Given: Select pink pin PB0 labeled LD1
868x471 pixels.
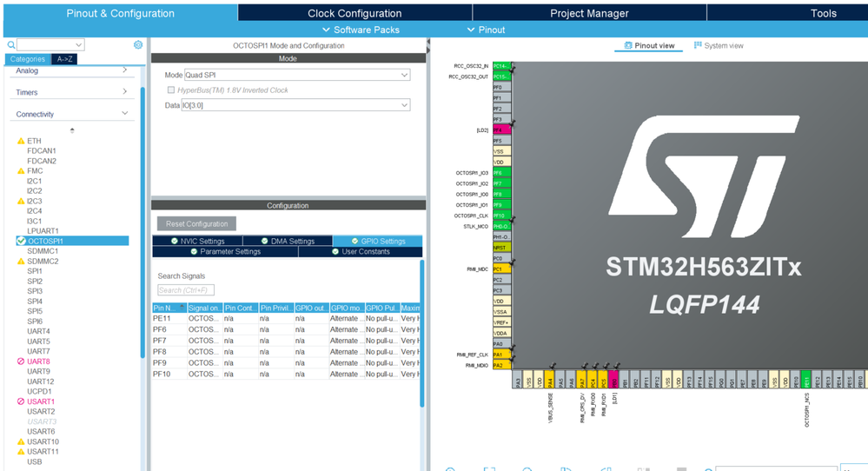Looking at the screenshot, I should tap(613, 379).
